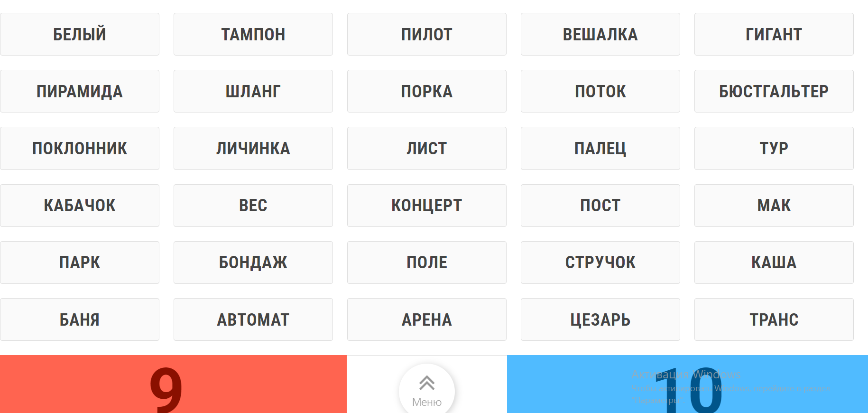Viewport: 868px width, 413px height.
Task: Click the КОНЦЕРТ card
Action: click(427, 206)
